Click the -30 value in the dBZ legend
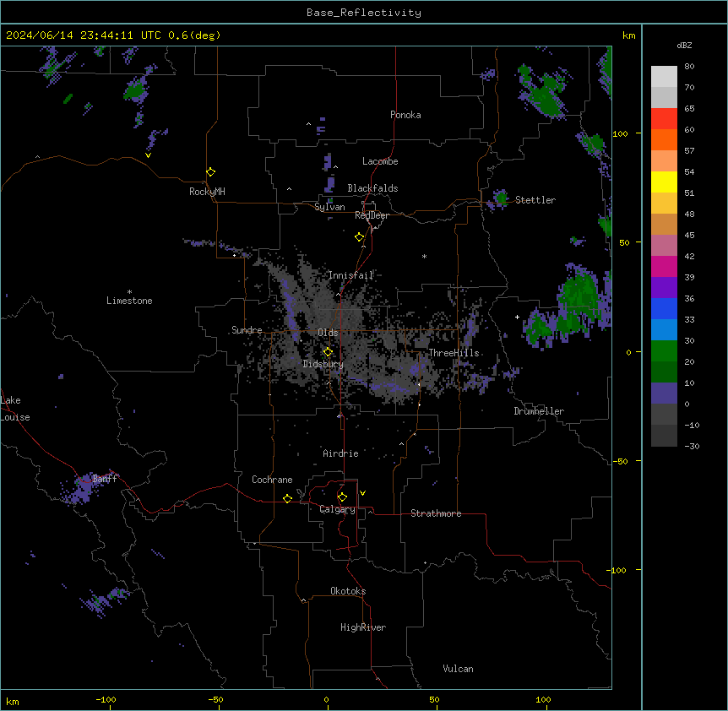728x711 pixels. pos(692,447)
